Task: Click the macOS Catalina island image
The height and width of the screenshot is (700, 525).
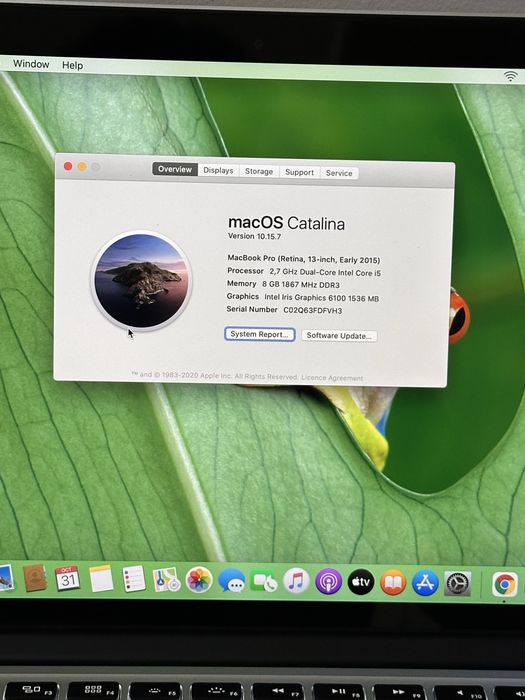Action: [x=142, y=281]
